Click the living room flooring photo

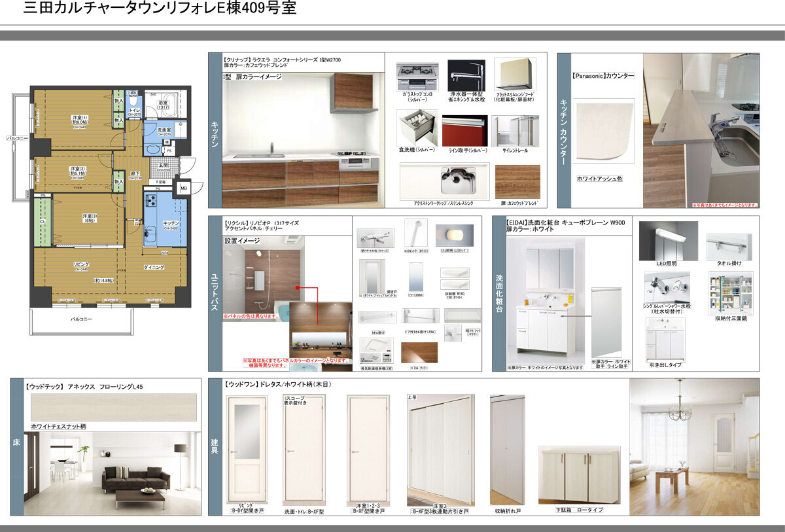[x=112, y=472]
